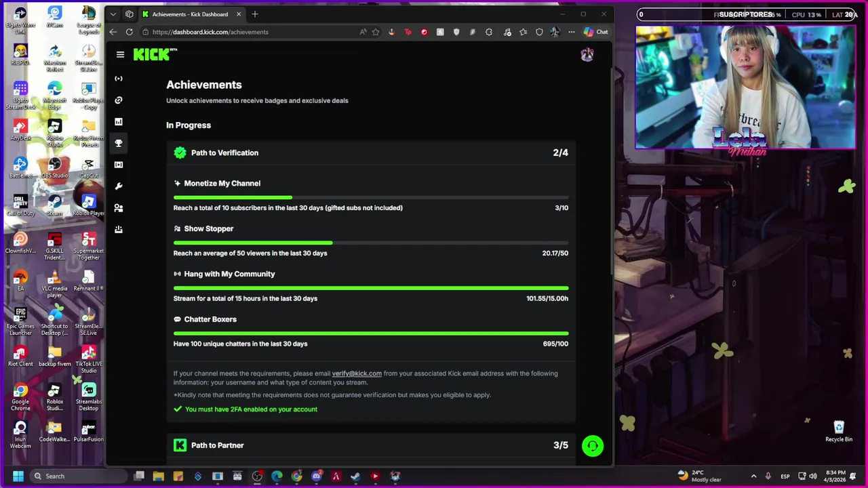
Task: Open Steam desktop shortcut
Action: point(55,205)
